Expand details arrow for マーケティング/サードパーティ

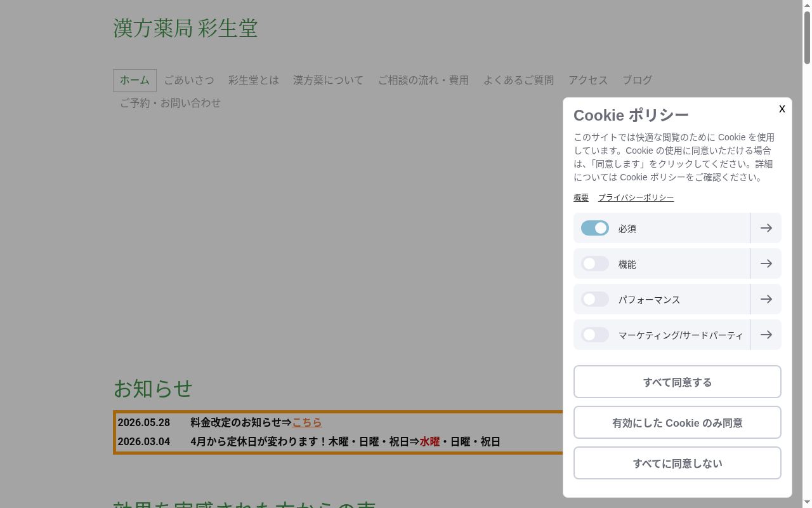pyautogui.click(x=766, y=335)
